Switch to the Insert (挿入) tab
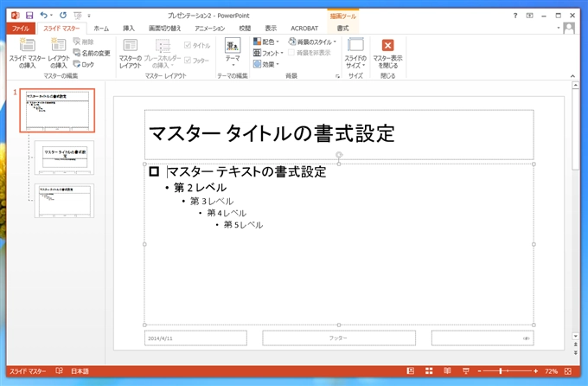This screenshot has height=386, width=588. (129, 29)
